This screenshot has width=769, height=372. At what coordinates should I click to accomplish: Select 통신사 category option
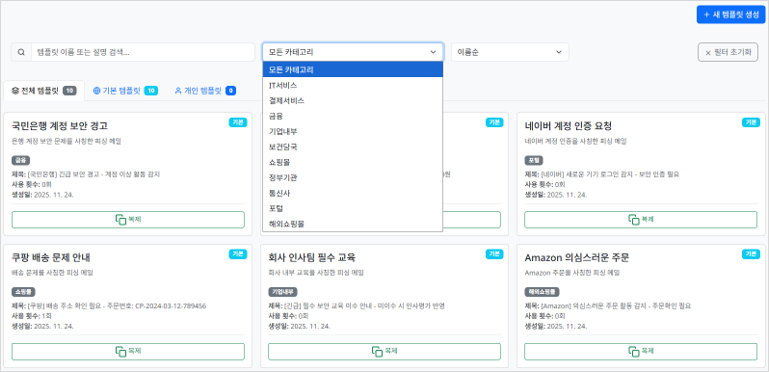(x=353, y=193)
